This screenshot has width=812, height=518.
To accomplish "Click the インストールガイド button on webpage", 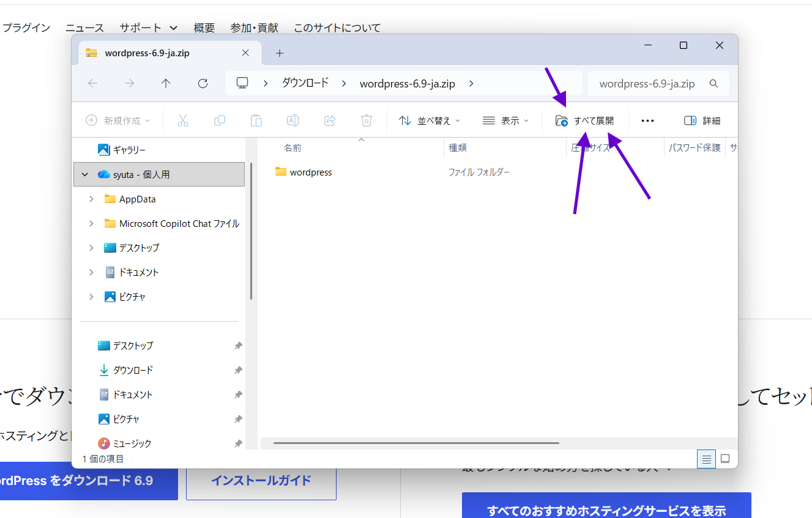I will (261, 481).
